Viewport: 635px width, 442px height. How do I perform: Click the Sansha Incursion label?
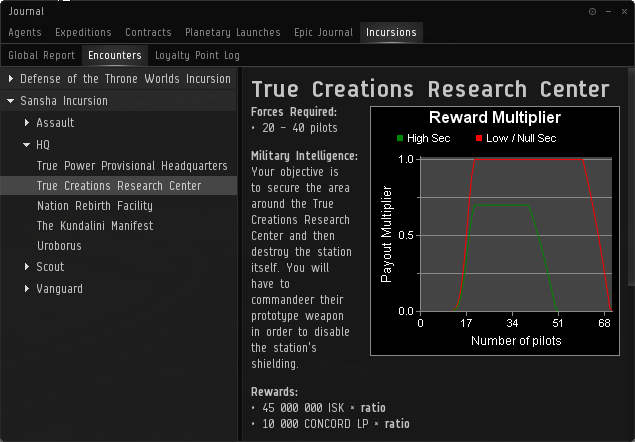click(x=64, y=100)
